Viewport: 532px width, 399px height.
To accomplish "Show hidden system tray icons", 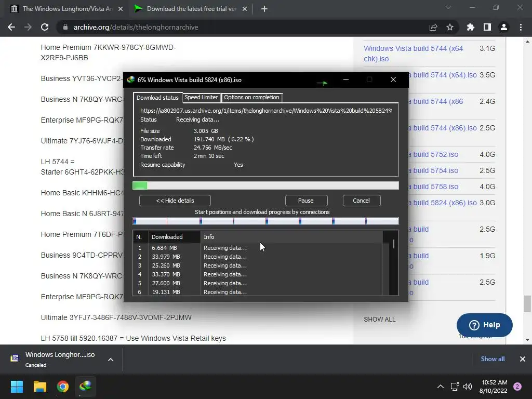I will tap(441, 387).
